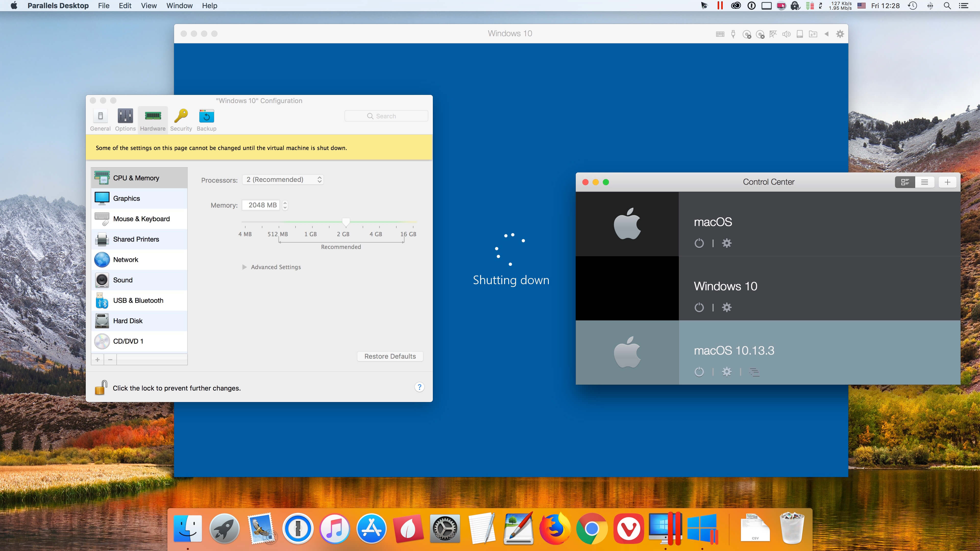
Task: Adjust Memory stepper value
Action: [285, 205]
